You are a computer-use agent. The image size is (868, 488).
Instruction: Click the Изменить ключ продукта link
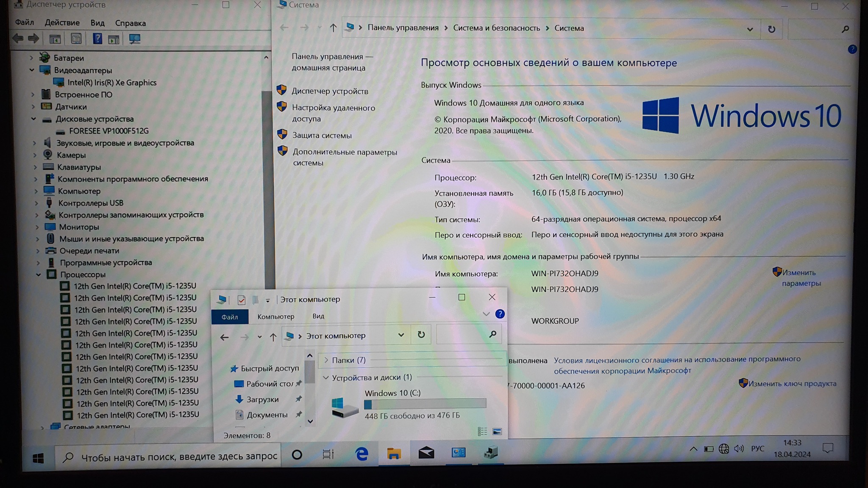792,384
